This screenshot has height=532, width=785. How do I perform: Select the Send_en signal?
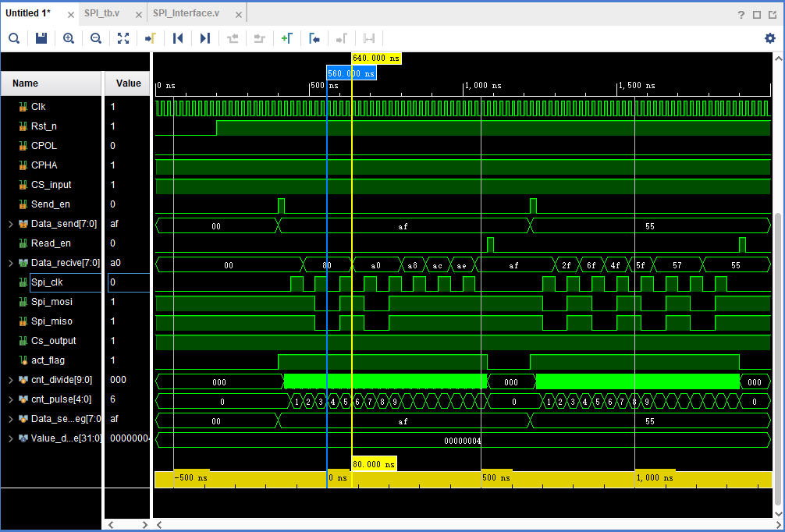tap(51, 204)
